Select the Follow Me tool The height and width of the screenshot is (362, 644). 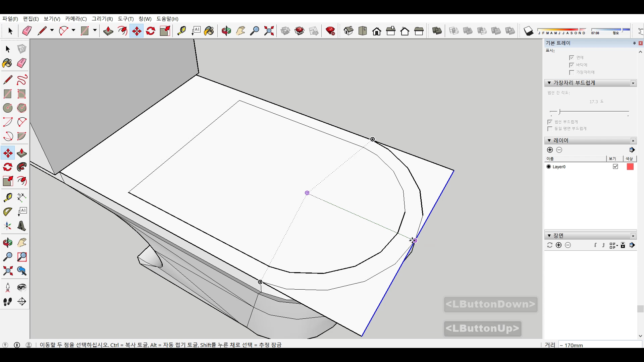coord(22,167)
